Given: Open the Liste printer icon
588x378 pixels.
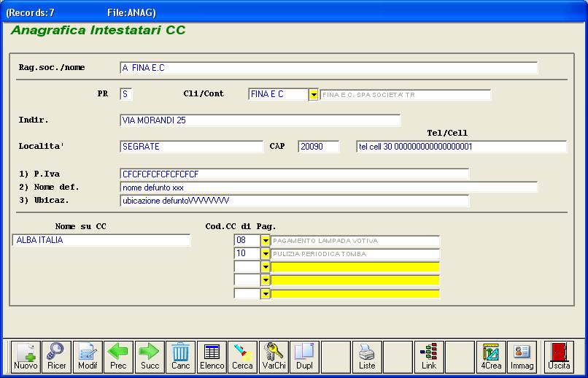Looking at the screenshot, I should (x=367, y=357).
